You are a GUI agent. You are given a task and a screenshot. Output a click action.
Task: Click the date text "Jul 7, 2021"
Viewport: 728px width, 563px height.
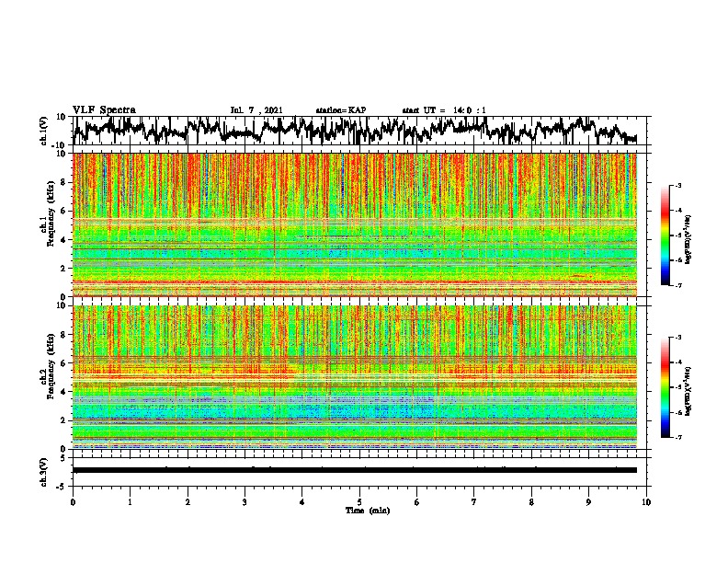point(256,110)
